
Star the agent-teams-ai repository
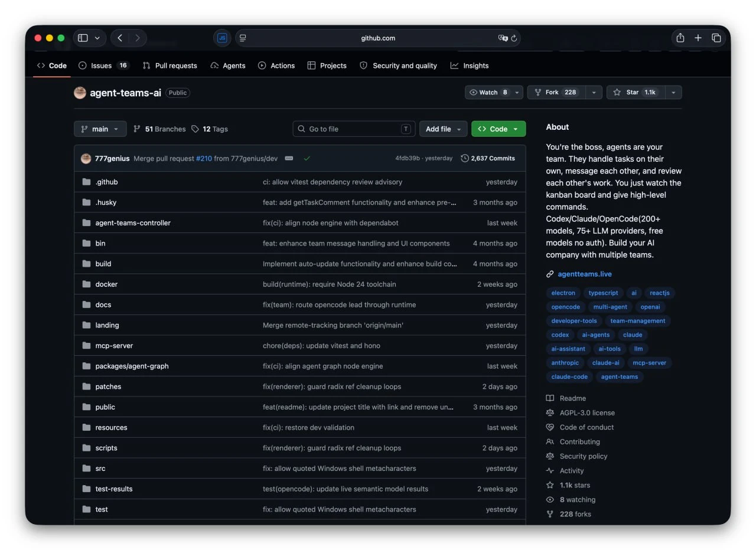636,93
